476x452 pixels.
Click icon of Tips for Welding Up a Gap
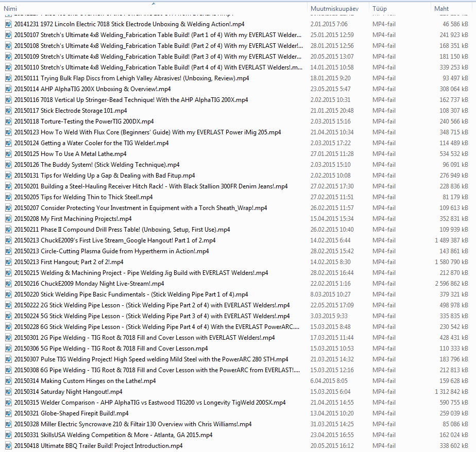pyautogui.click(x=8, y=176)
